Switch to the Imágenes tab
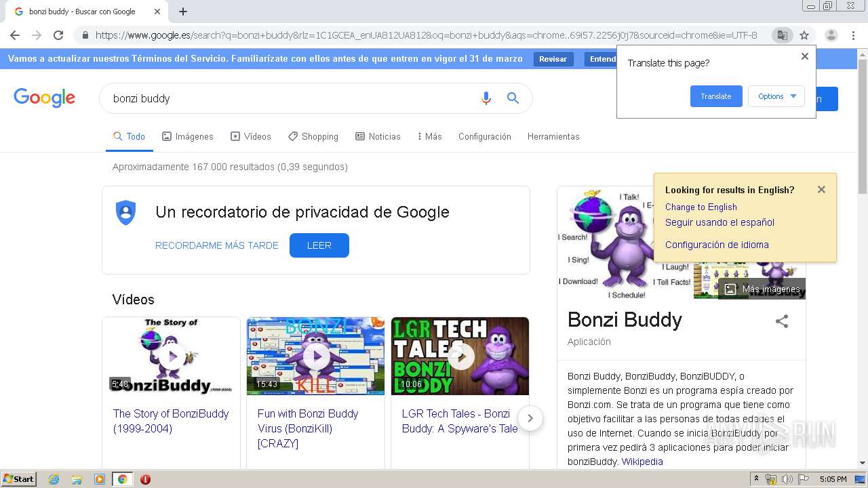The height and width of the screenshot is (488, 868). (x=188, y=136)
